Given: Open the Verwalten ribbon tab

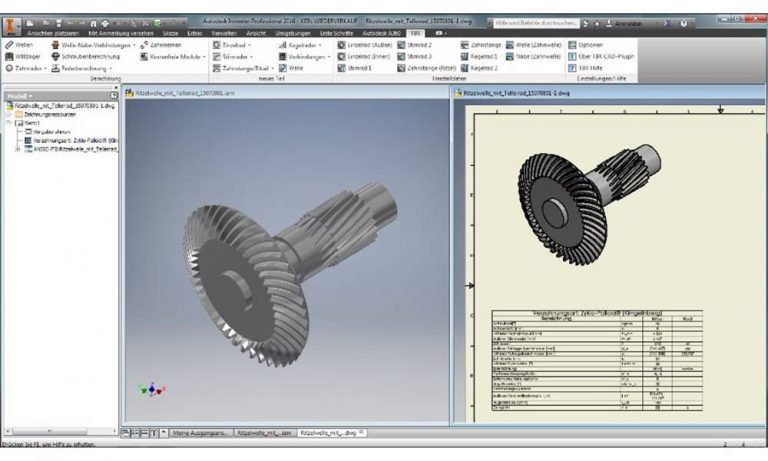Looking at the screenshot, I should coord(224,33).
